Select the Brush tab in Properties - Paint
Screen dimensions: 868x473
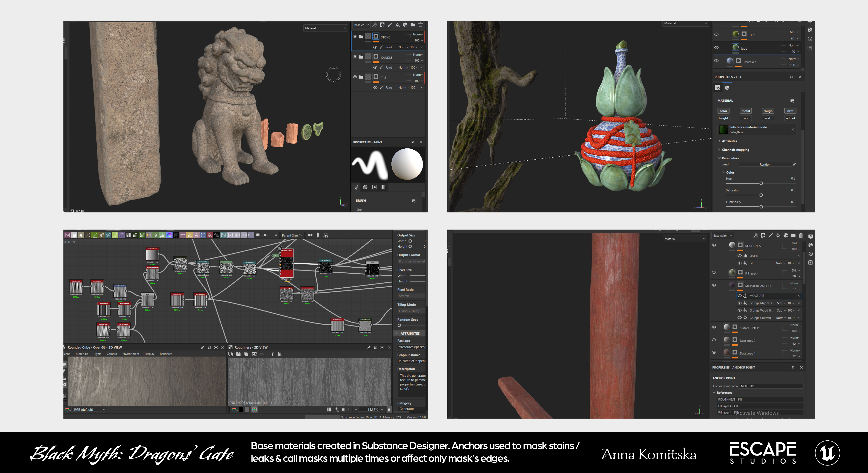356,187
